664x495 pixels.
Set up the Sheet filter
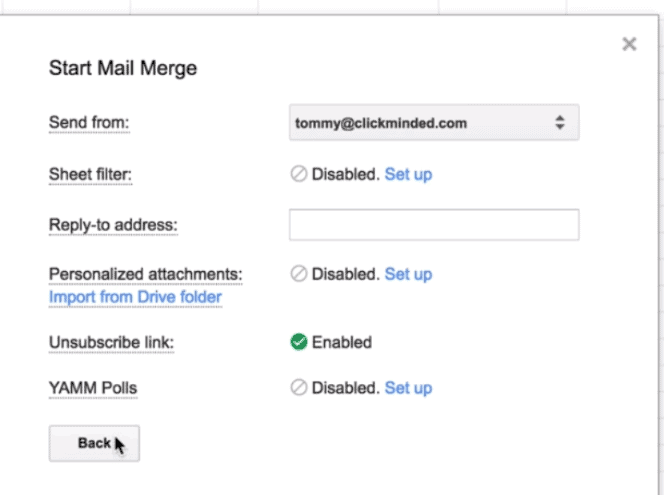tap(408, 174)
